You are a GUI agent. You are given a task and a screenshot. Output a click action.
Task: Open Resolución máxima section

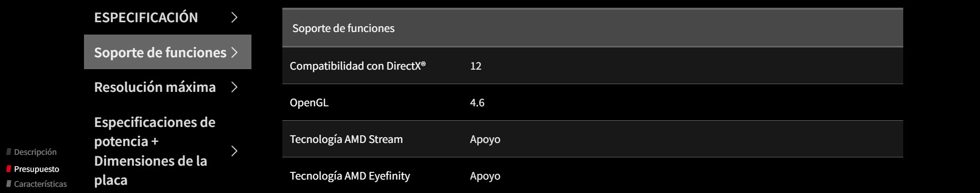click(x=167, y=87)
